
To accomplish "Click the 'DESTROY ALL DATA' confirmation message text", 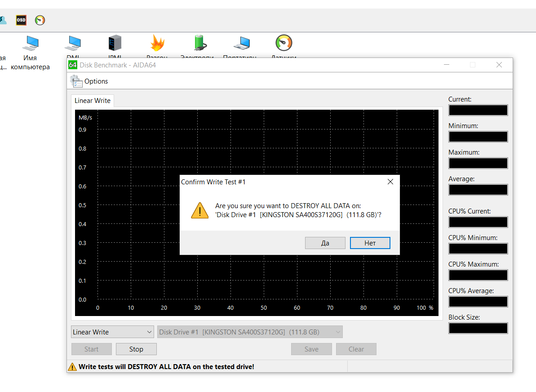I will (298, 210).
